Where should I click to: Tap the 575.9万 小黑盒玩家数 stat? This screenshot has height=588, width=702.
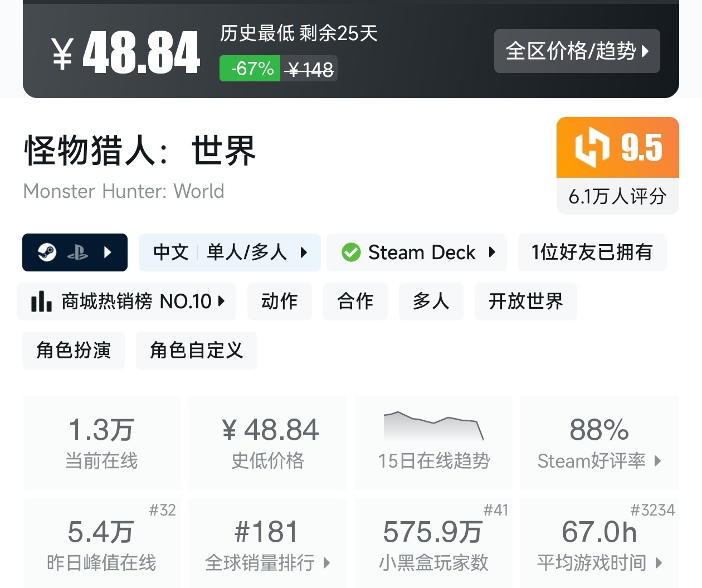point(434,543)
